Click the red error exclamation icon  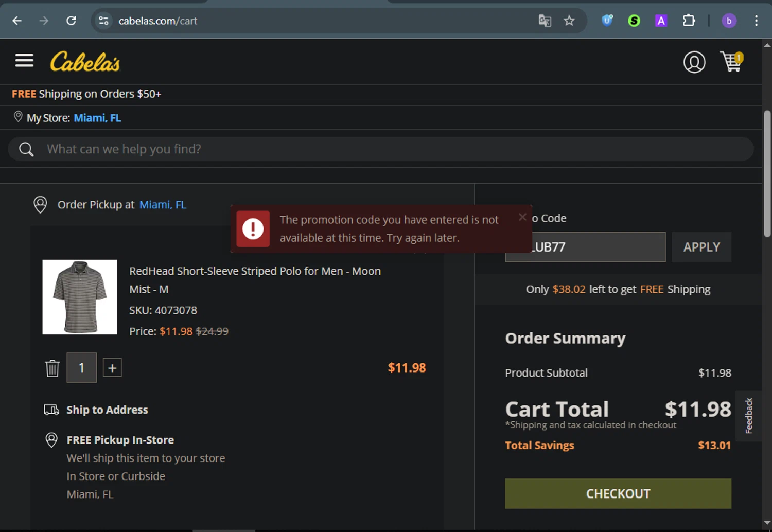[253, 228]
